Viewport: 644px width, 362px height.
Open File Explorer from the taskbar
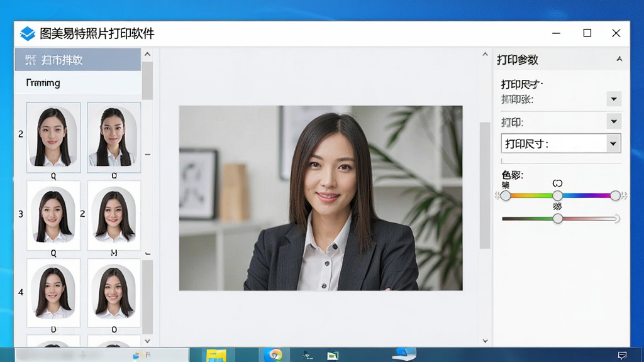(216, 355)
